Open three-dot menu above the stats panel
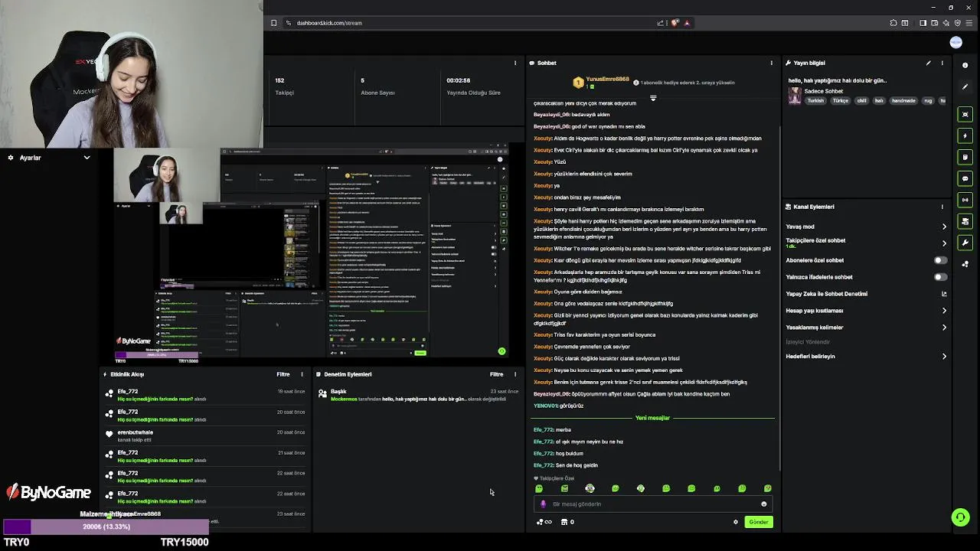This screenshot has height=551, width=980. pos(515,63)
